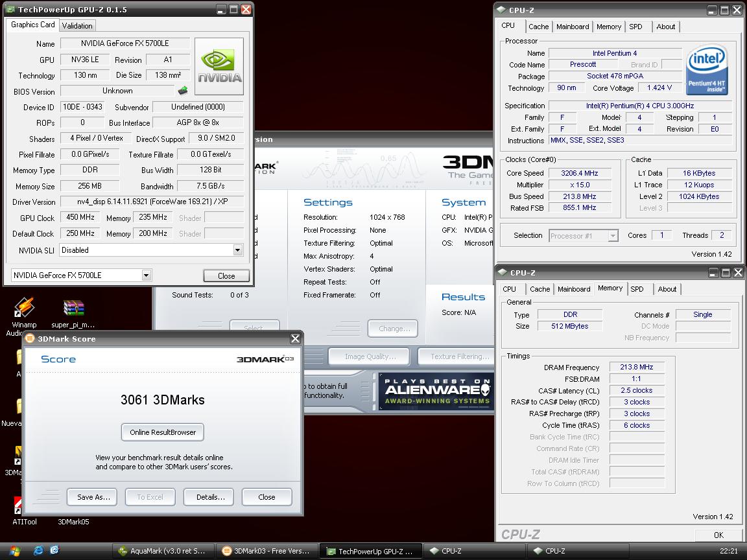
Task: Click the taskbar clock showing 22:21
Action: [728, 551]
